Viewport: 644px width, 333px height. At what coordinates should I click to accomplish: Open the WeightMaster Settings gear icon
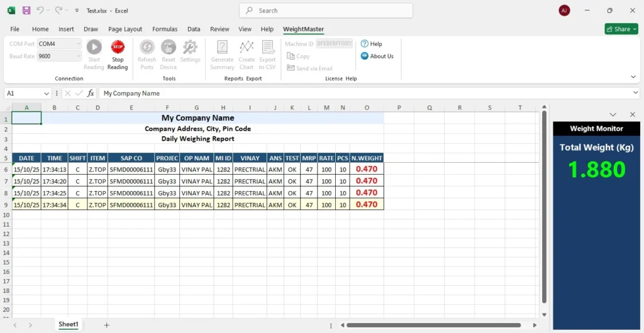click(x=190, y=47)
